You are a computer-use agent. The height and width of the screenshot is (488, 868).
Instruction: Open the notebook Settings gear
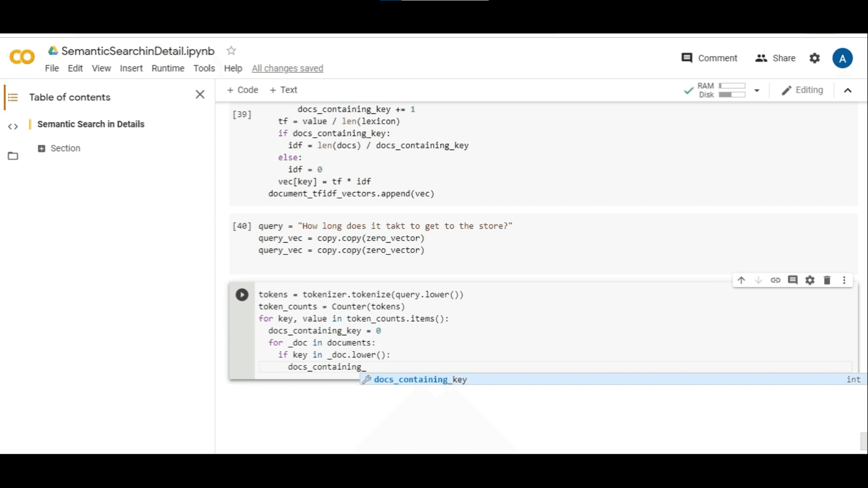[x=815, y=58]
